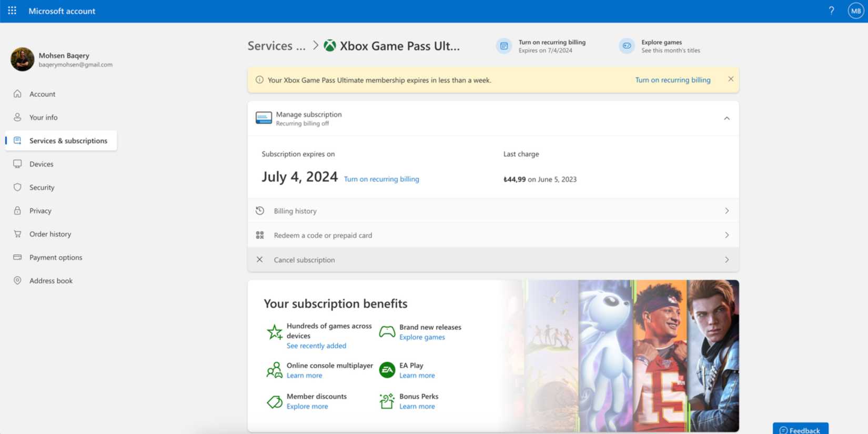868x434 pixels.
Task: Open Billing history row
Action: [x=493, y=210]
